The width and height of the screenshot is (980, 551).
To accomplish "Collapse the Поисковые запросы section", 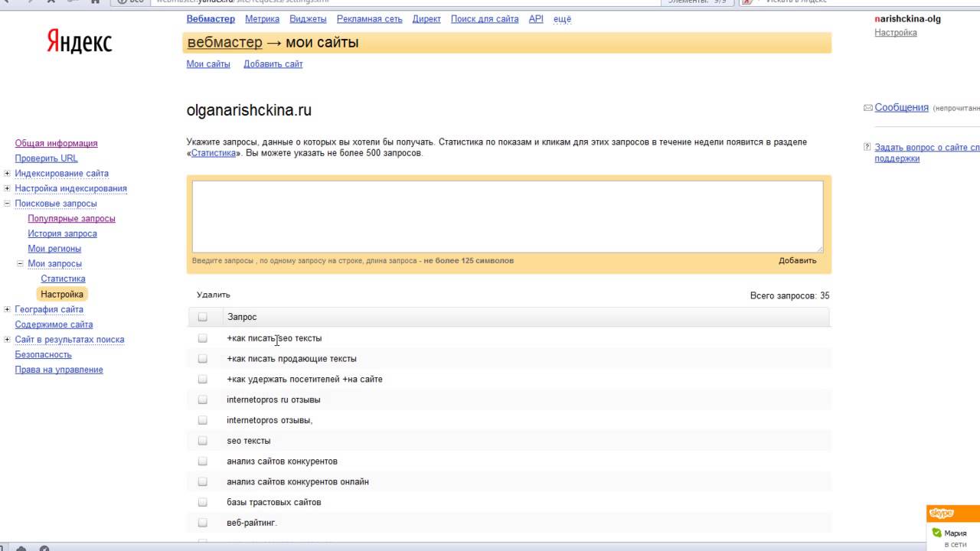I will tap(7, 204).
